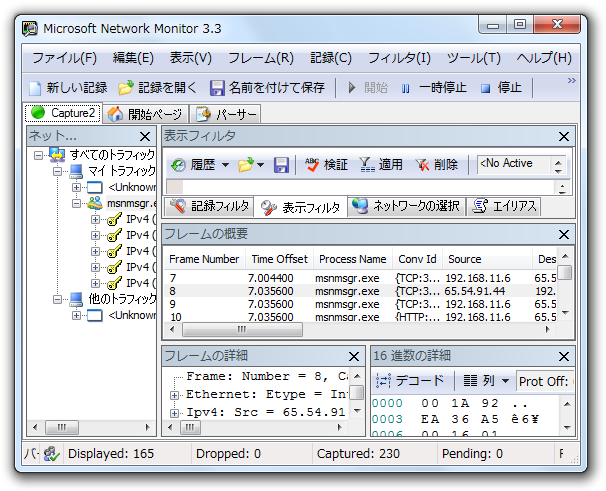Open a capture with 記録を開く
This screenshot has width=606, height=491.
(157, 88)
